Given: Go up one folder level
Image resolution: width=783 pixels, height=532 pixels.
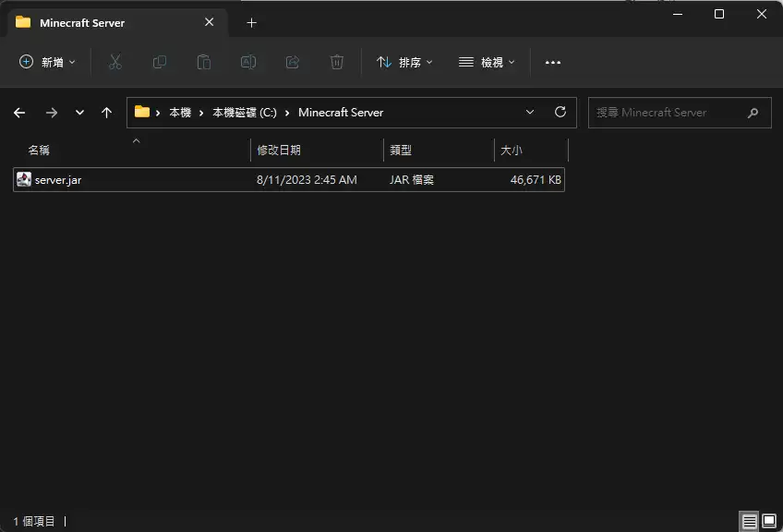Looking at the screenshot, I should click(106, 113).
